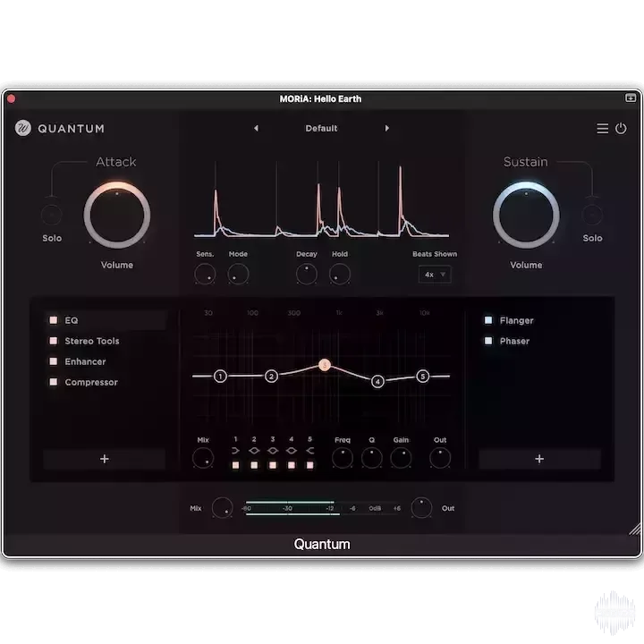
Task: Click the EQ Gain knob
Action: [401, 458]
